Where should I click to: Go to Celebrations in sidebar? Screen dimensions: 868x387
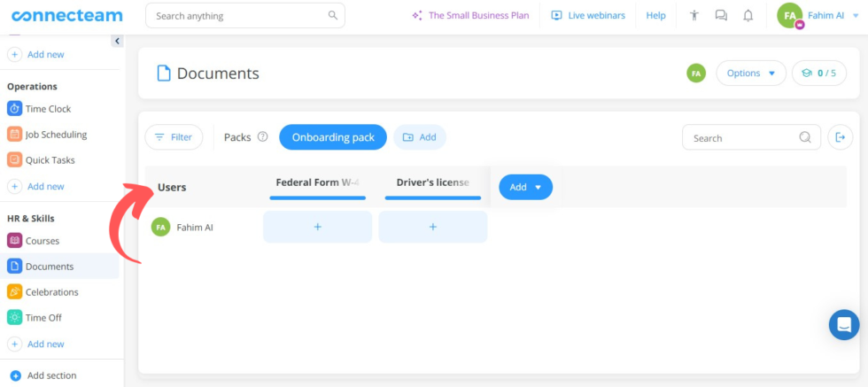(x=51, y=292)
